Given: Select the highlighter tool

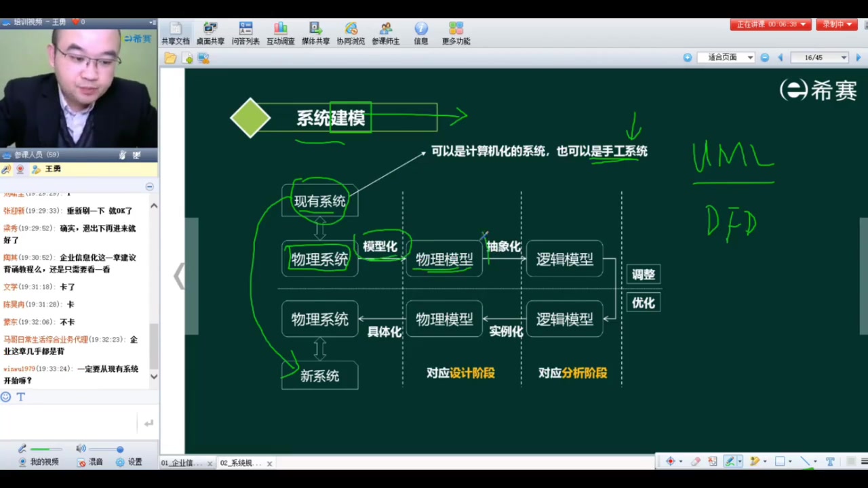Looking at the screenshot, I should click(755, 462).
